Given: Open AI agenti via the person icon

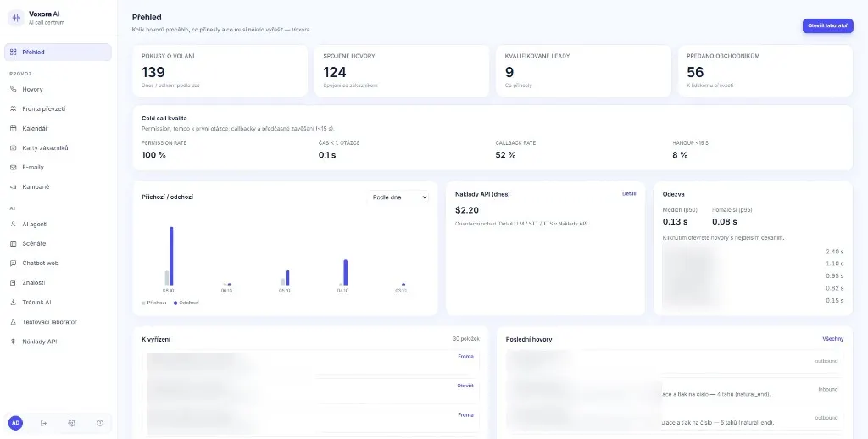Looking at the screenshot, I should click(14, 225).
